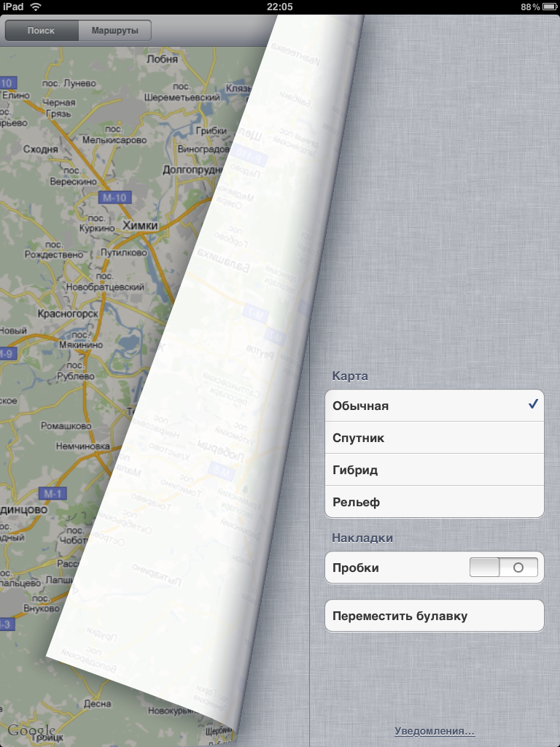Select the Обычная map type
Image resolution: width=560 pixels, height=747 pixels.
pyautogui.click(x=434, y=406)
